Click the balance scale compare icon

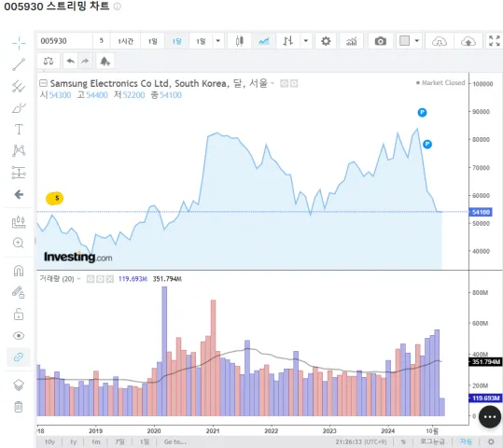coord(49,61)
